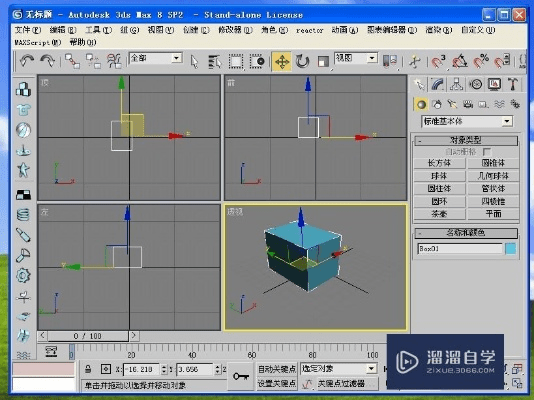Collapse the 名称和颜色 rollout

coord(466,233)
